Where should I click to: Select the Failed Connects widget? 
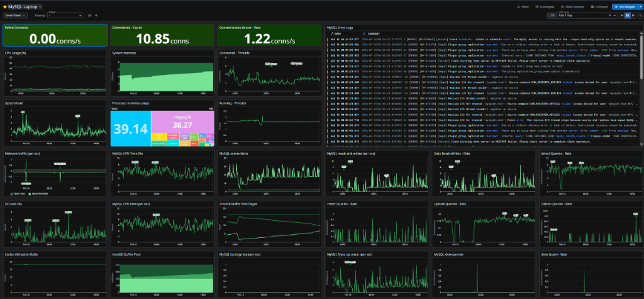point(55,35)
